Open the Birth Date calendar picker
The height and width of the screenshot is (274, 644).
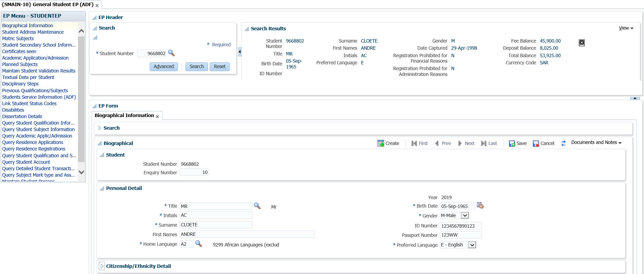click(x=480, y=205)
